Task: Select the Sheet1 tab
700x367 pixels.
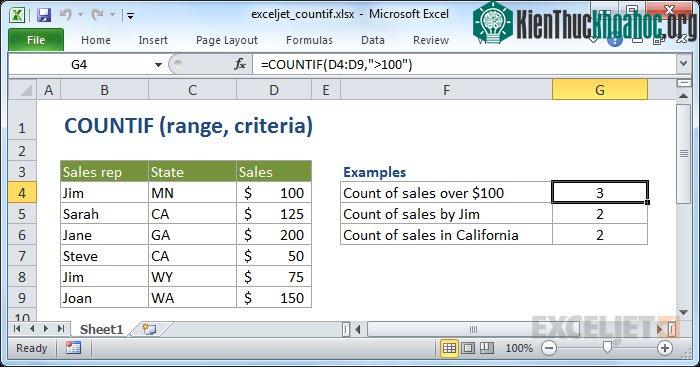Action: 101,329
